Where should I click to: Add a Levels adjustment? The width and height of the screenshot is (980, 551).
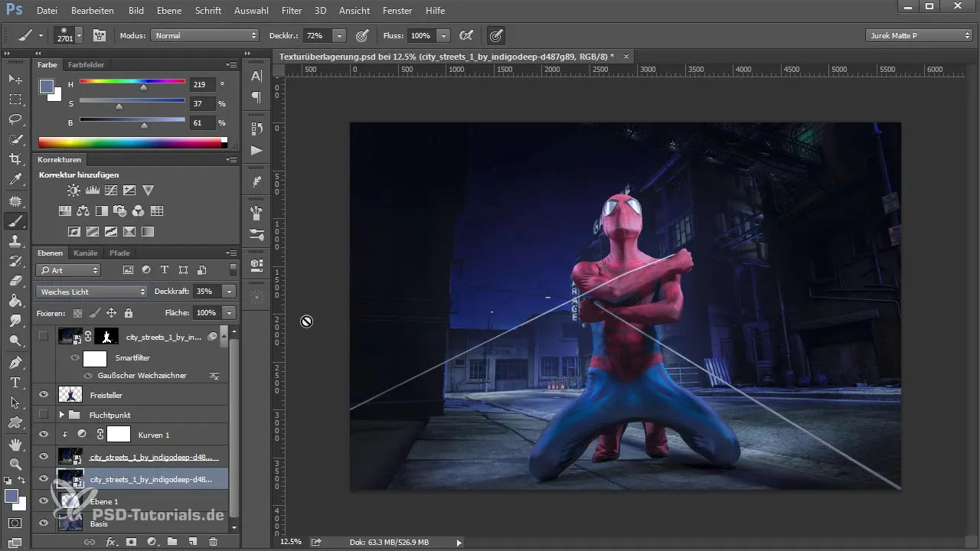pos(93,191)
